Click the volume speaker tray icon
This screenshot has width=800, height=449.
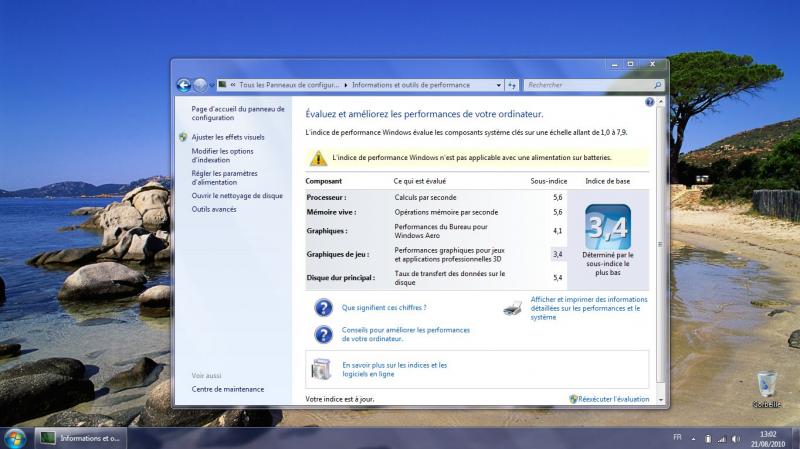pos(737,438)
